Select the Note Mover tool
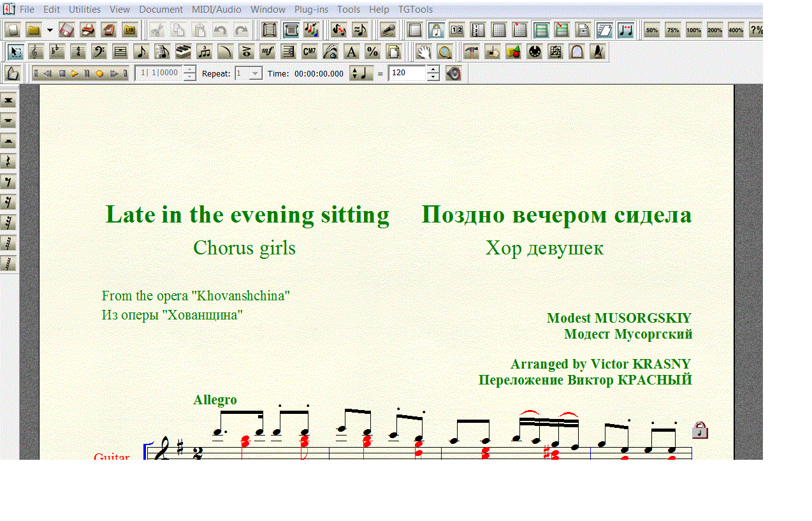This screenshot has height=521, width=812. [491, 52]
